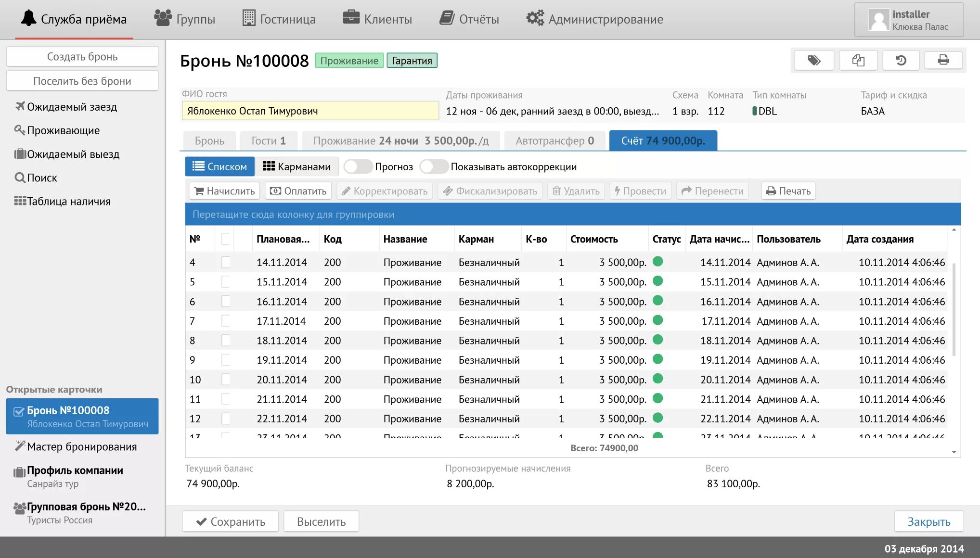Open the history icon button

point(901,61)
